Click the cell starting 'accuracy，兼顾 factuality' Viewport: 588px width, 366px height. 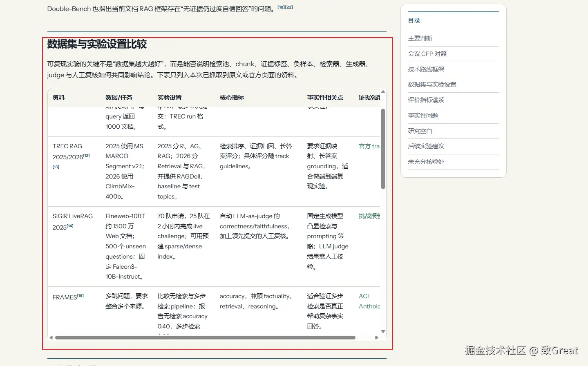[x=258, y=311]
